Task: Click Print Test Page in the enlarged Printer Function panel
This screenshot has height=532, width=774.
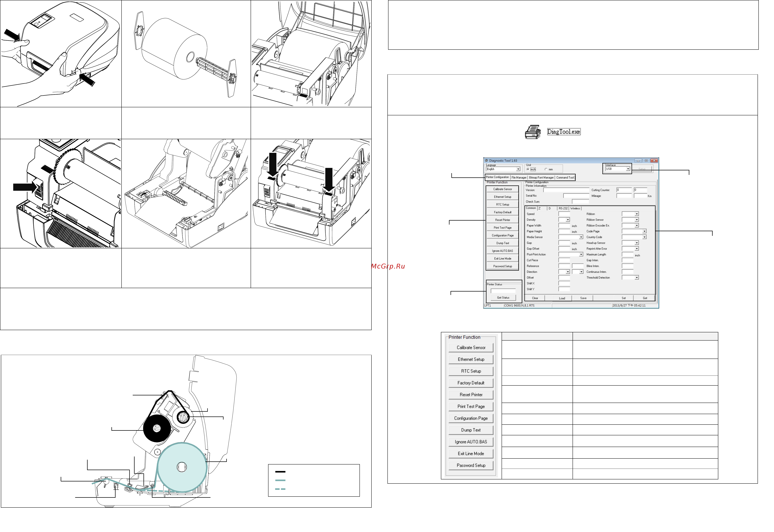Action: point(471,407)
